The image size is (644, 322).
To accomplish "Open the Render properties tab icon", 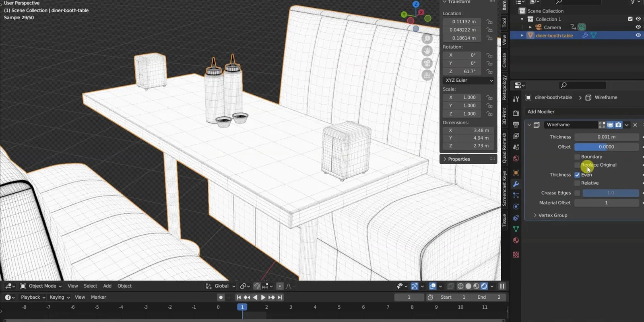I will (516, 113).
